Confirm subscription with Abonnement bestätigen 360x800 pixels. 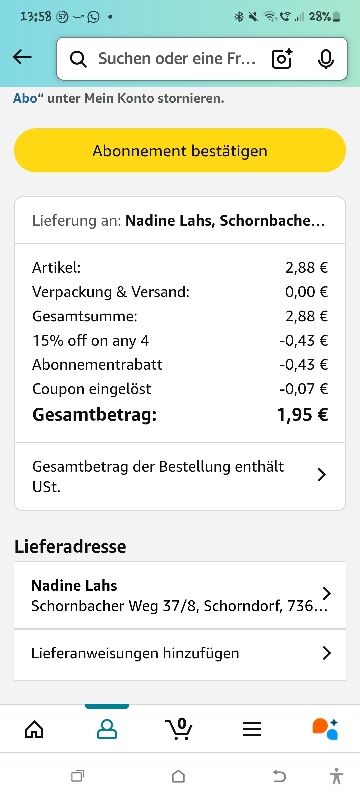pos(179,151)
